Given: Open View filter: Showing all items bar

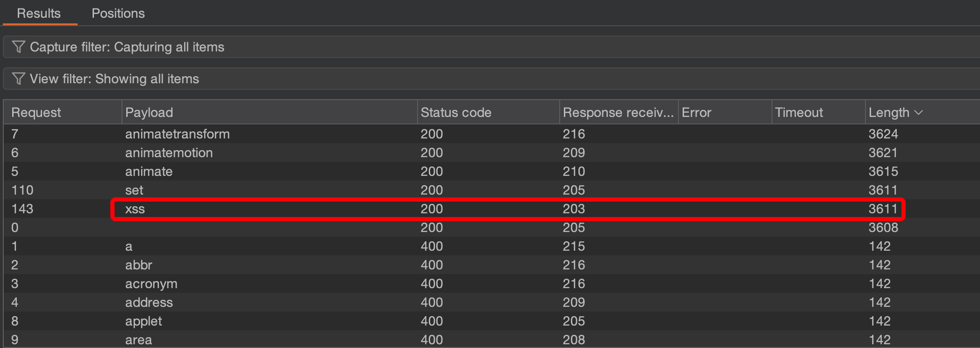Looking at the screenshot, I should click(115, 79).
